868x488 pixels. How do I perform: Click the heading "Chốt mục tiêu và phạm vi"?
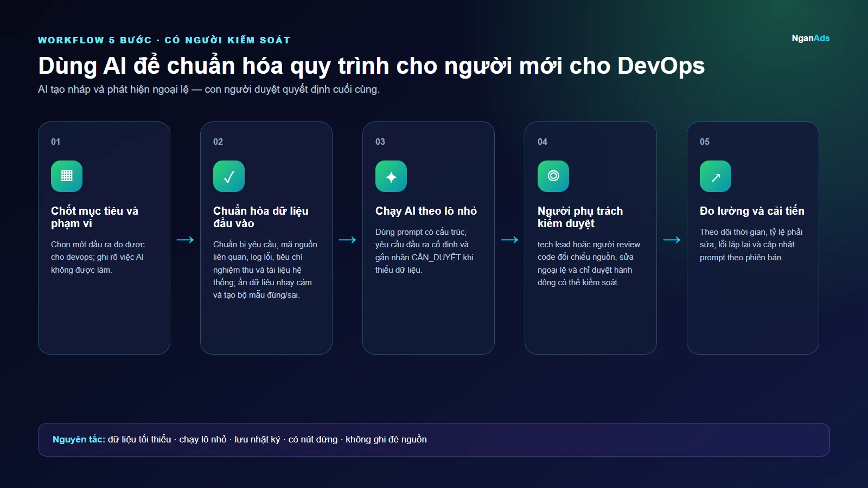pos(94,217)
